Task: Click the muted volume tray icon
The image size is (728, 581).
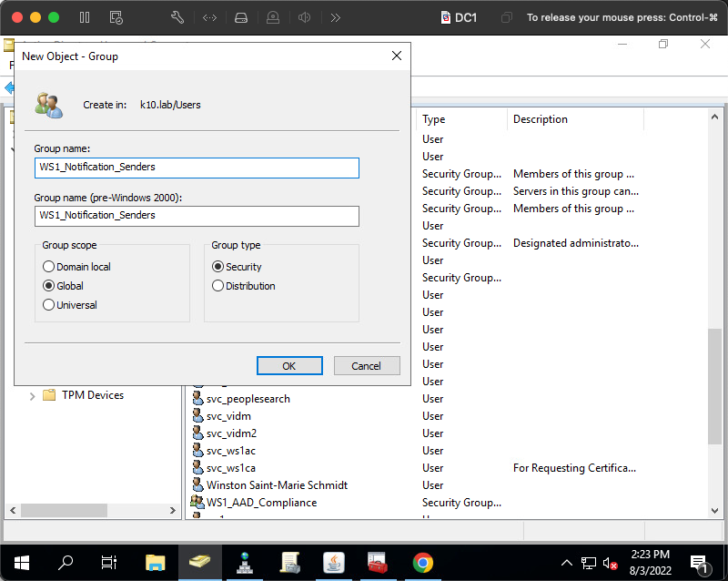Action: click(610, 564)
